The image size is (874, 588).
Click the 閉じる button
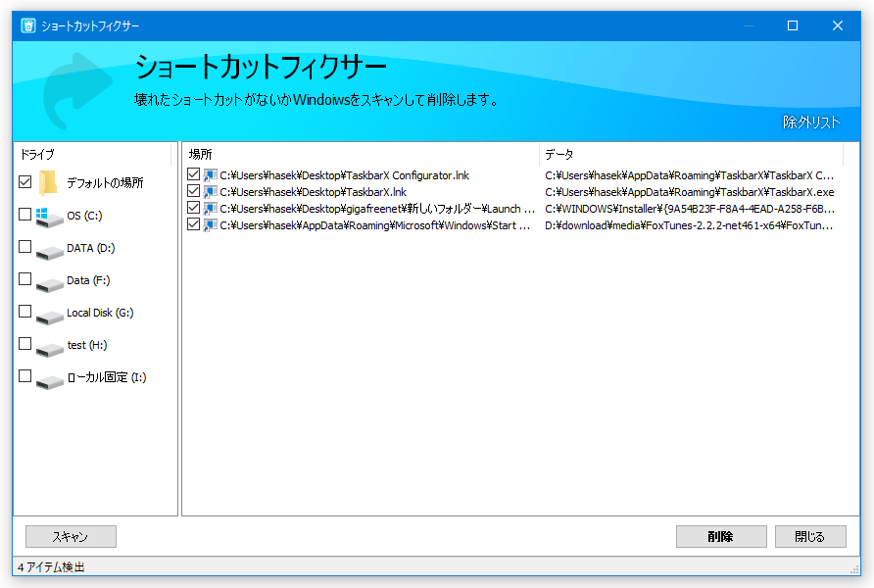(810, 536)
